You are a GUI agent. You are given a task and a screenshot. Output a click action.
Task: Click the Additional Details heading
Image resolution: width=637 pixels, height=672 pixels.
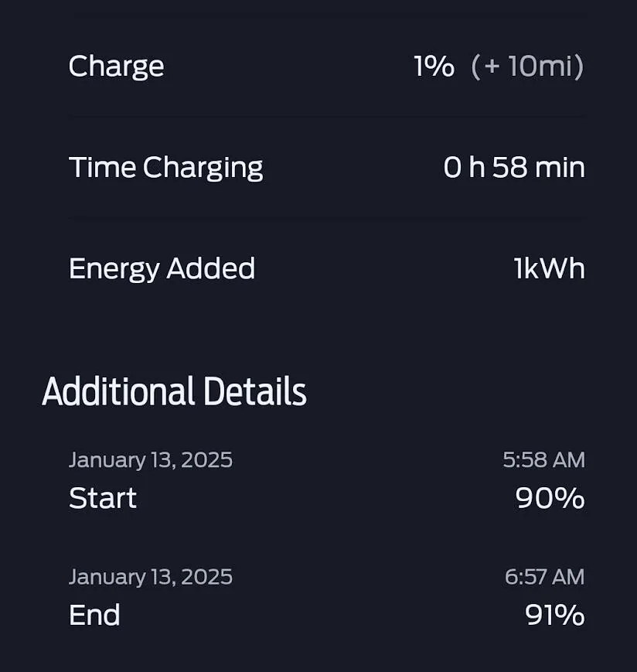175,391
